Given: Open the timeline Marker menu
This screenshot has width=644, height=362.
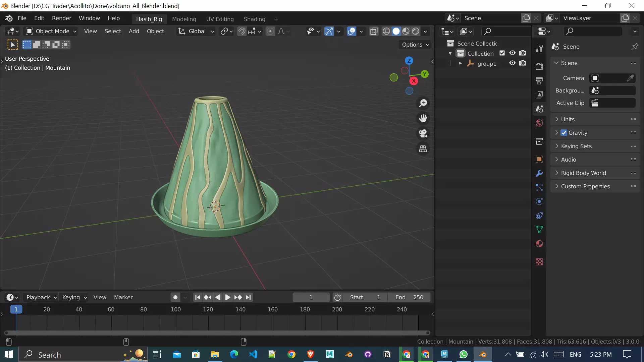Looking at the screenshot, I should click(x=123, y=297).
